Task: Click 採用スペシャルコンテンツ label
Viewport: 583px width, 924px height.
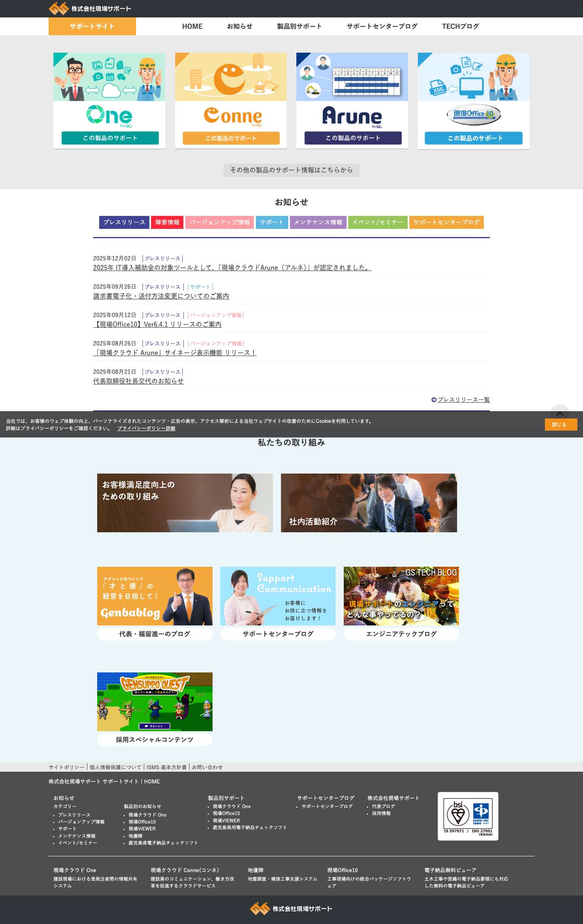Action: pos(155,740)
